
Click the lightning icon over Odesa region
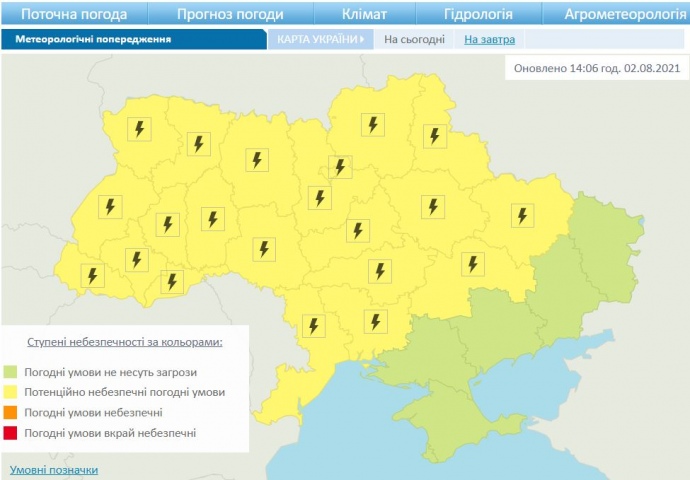point(314,326)
